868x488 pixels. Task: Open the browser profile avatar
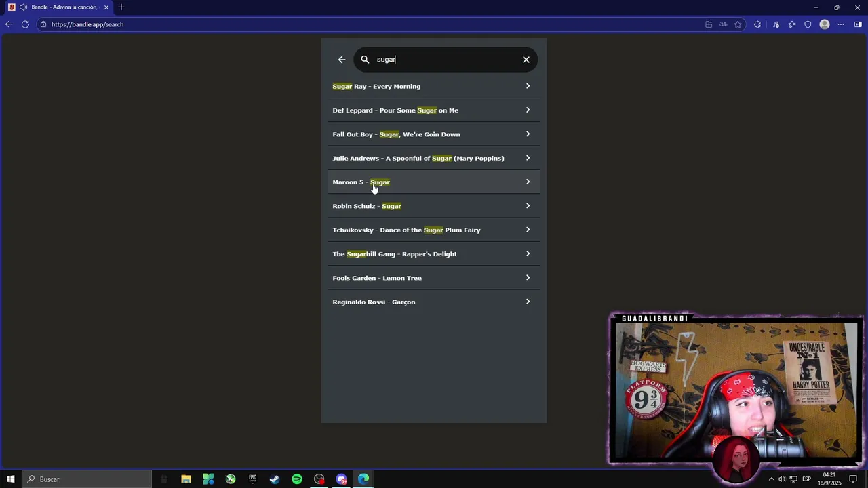click(x=825, y=24)
